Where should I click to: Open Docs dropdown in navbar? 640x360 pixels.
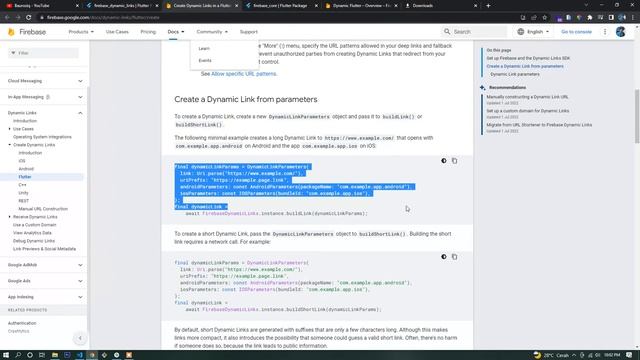point(176,31)
